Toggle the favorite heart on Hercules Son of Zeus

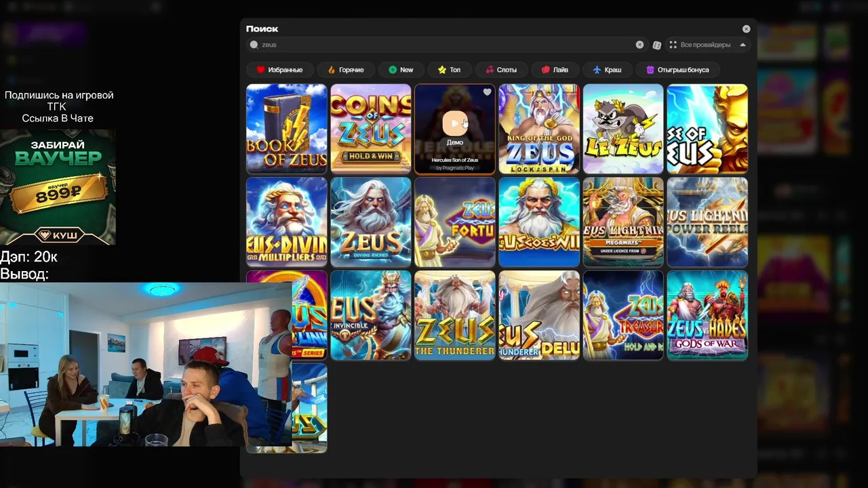coord(487,92)
